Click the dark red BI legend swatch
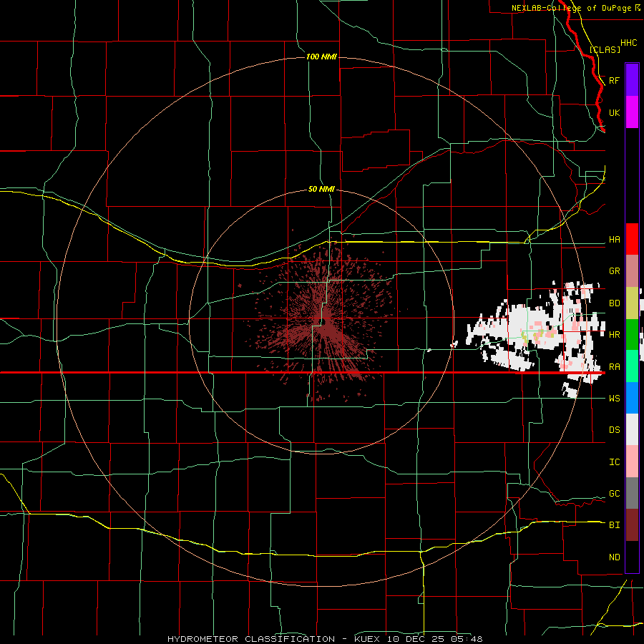This screenshot has height=644, width=644. pyautogui.click(x=632, y=525)
